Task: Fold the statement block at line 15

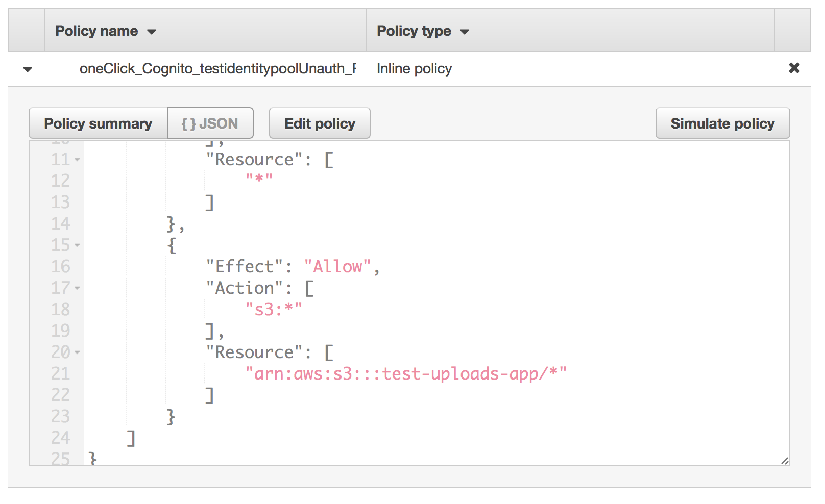Action: coord(77,245)
